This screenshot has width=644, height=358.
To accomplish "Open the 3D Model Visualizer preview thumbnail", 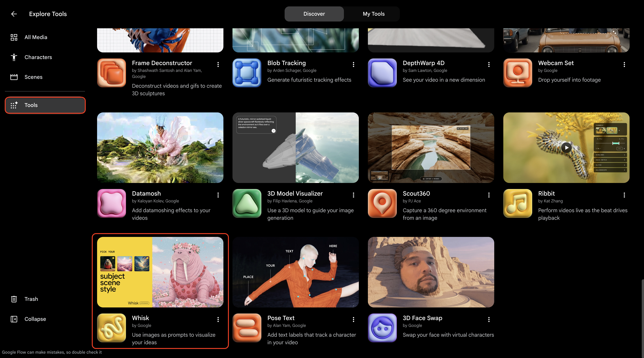I will (296, 148).
